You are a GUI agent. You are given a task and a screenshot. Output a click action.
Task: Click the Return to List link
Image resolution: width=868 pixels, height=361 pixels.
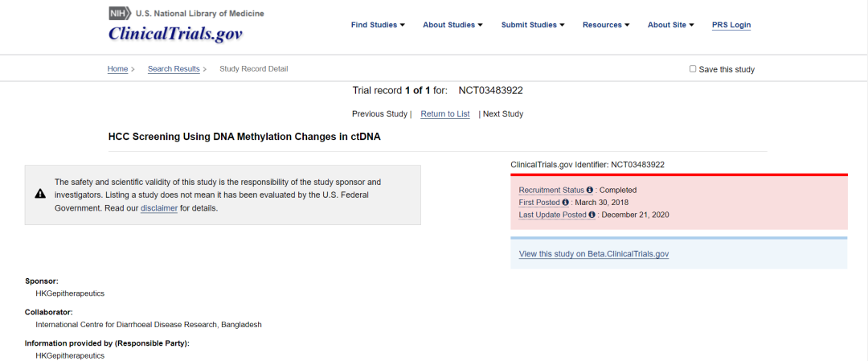pyautogui.click(x=445, y=114)
